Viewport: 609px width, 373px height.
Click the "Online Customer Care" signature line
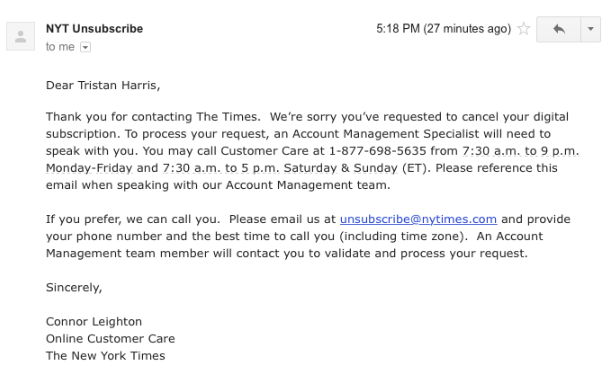click(x=110, y=338)
